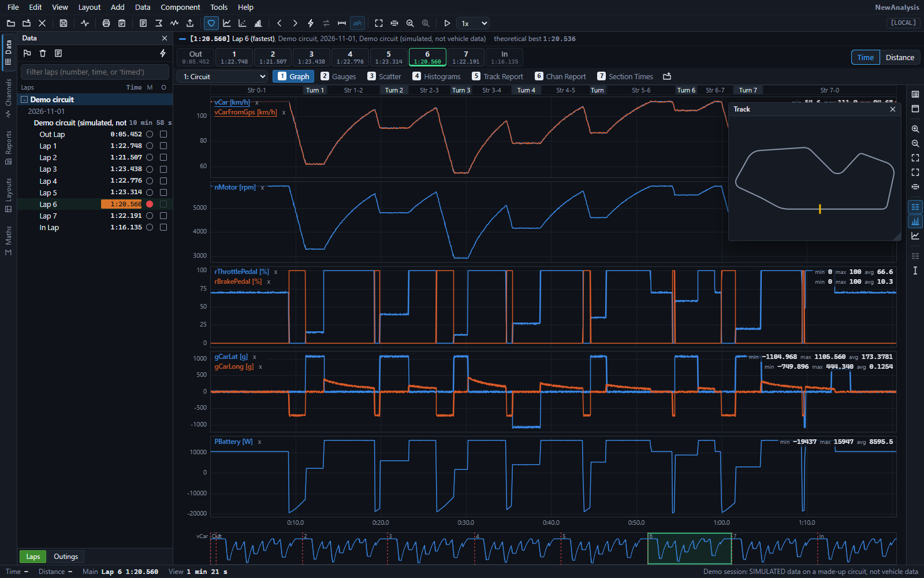
Task: Click the printer icon in the toolbar
Action: (x=106, y=23)
